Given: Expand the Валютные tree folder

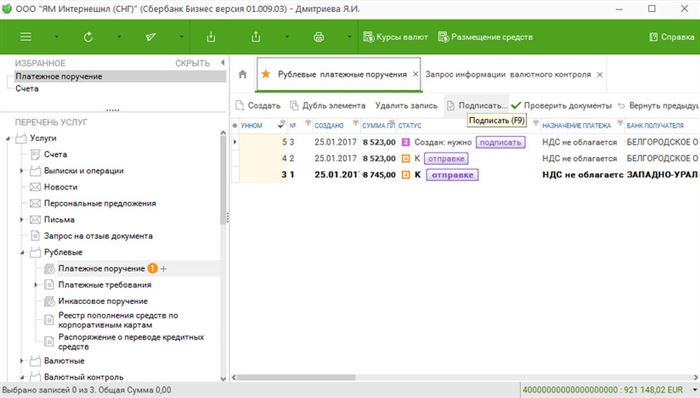Looking at the screenshot, I should [21, 361].
